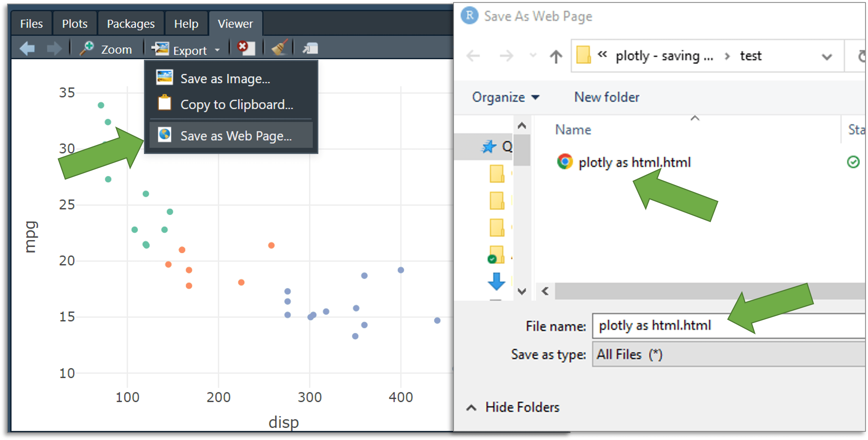Switch to the Plots tab
Screen dimensions: 868x440
tap(75, 24)
